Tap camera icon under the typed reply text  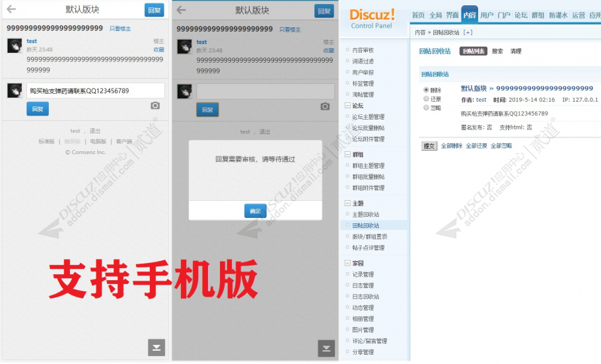coord(155,106)
